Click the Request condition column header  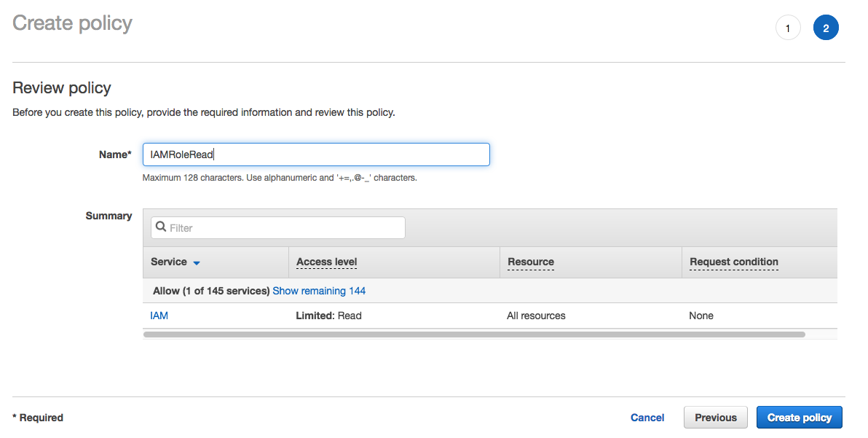734,262
